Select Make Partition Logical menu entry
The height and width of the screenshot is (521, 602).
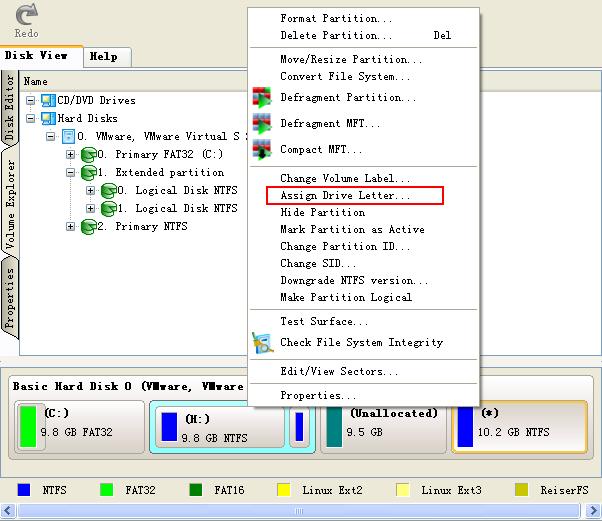364,297
